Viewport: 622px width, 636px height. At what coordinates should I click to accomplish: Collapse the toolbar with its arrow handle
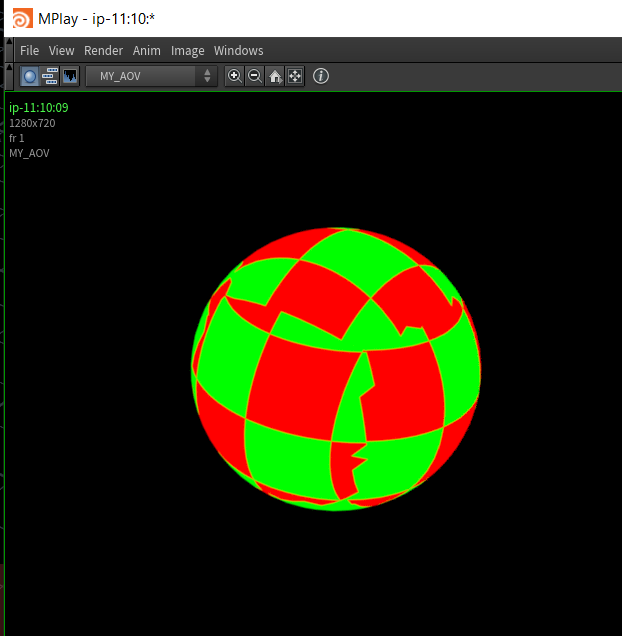tap(9, 76)
